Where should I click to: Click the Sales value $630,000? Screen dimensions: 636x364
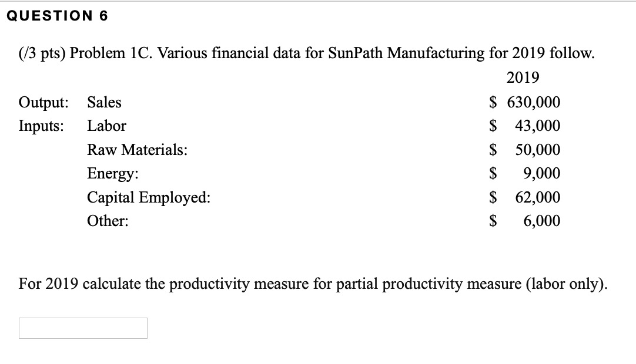click(525, 102)
